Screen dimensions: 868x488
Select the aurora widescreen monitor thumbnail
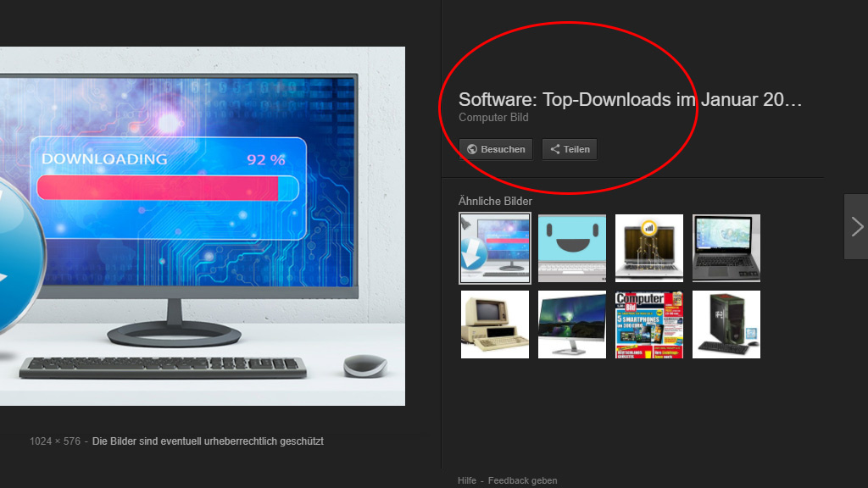pyautogui.click(x=572, y=324)
